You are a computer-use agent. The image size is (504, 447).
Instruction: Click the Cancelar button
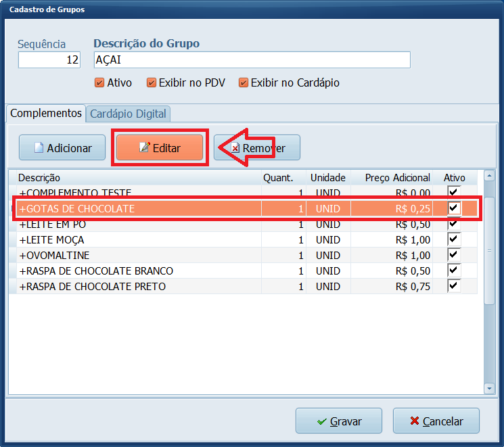pyautogui.click(x=436, y=421)
